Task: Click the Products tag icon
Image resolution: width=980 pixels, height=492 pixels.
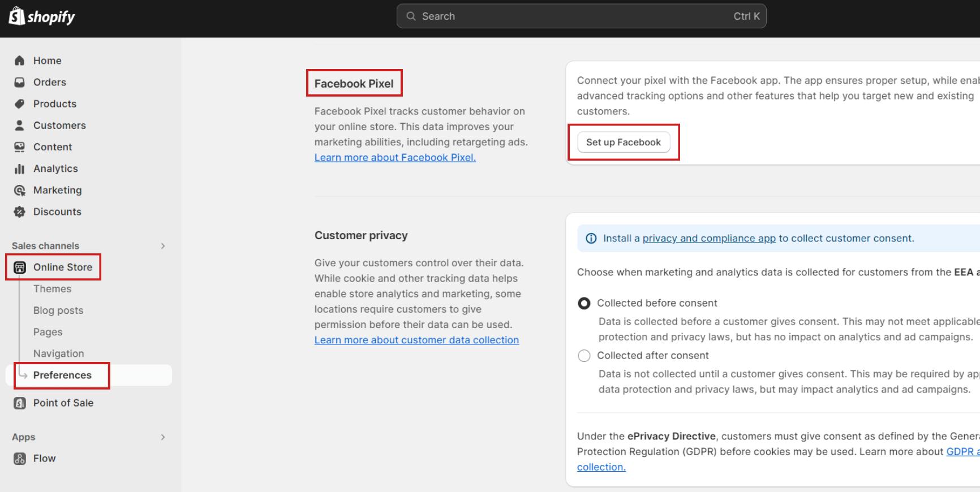Action: point(20,103)
